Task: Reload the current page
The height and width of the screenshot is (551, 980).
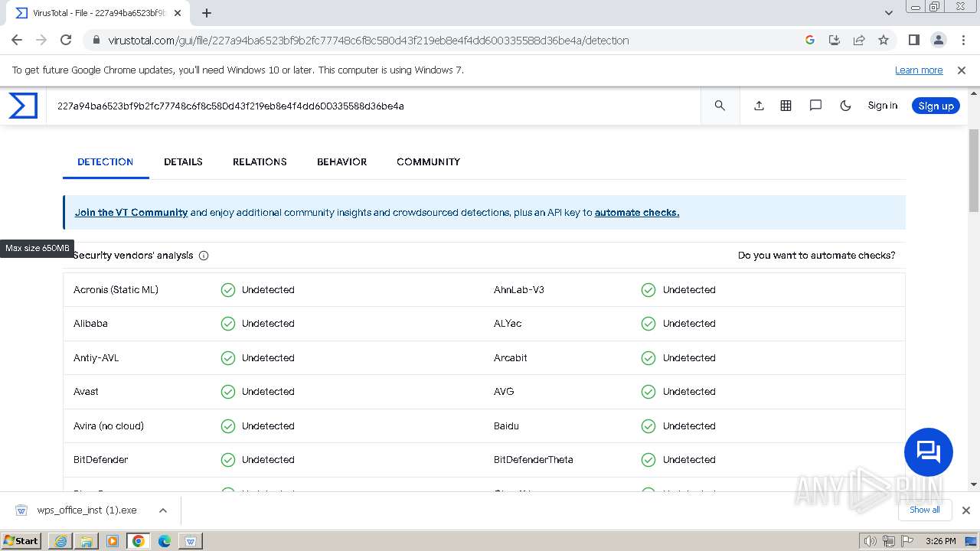Action: point(66,40)
